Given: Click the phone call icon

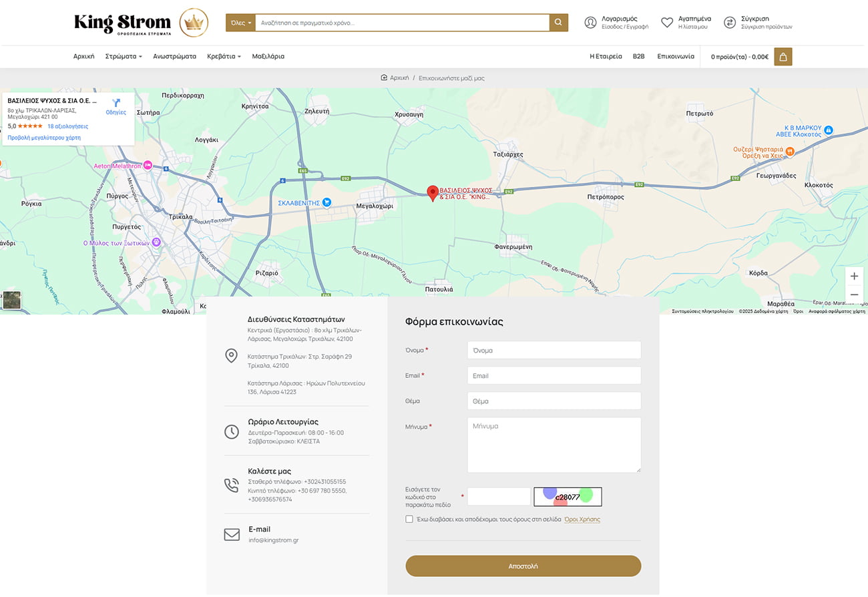Looking at the screenshot, I should tap(231, 485).
